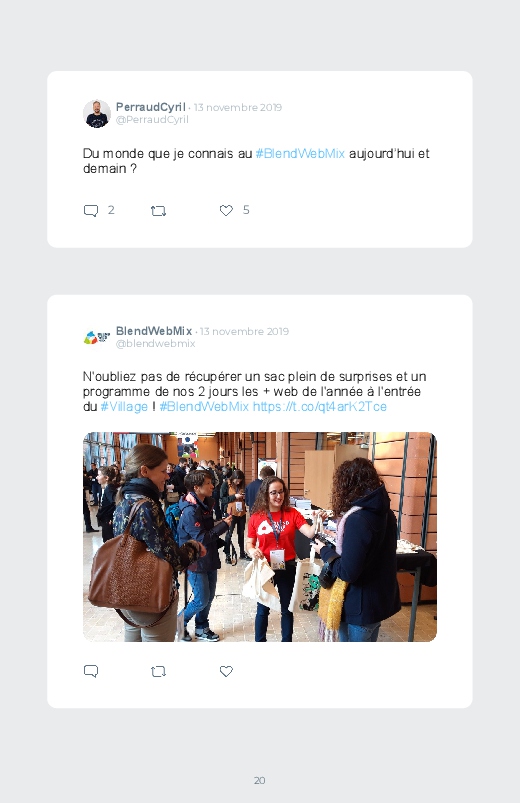Click the first tweet's 13 novembre 2019 date
The width and height of the screenshot is (520, 803).
coord(238,108)
